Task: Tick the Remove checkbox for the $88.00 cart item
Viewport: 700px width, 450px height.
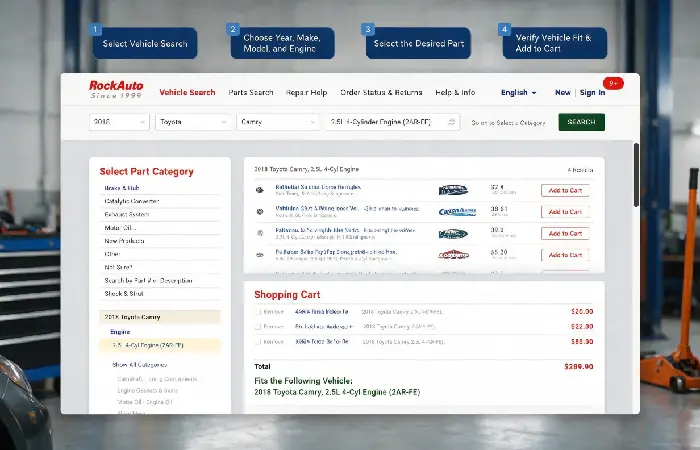Action: click(258, 342)
